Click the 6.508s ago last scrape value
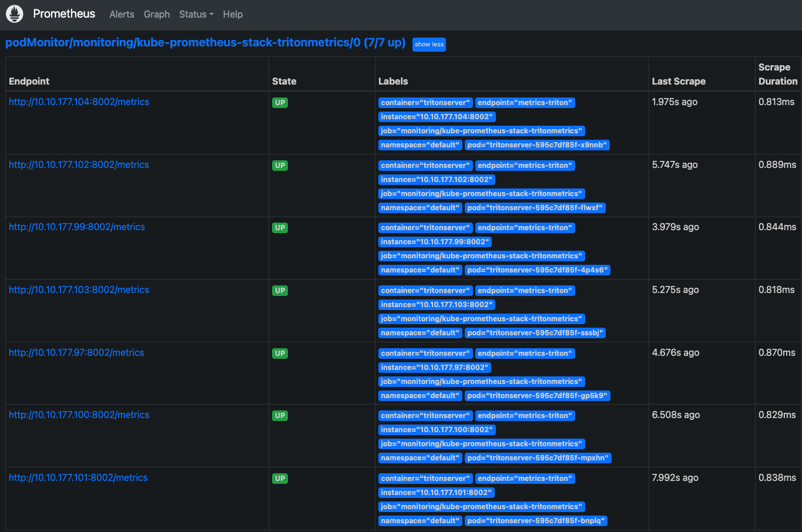 point(676,415)
